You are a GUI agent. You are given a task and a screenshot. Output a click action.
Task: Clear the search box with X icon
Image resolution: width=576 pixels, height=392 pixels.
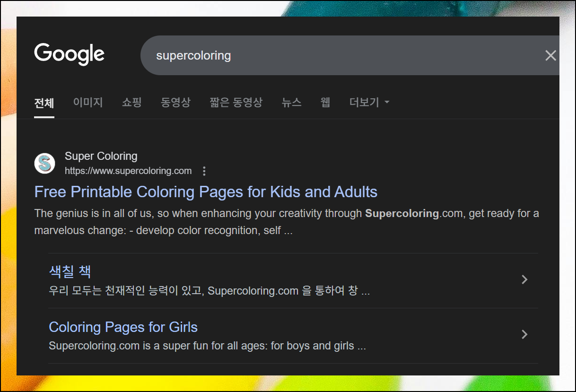pyautogui.click(x=550, y=56)
